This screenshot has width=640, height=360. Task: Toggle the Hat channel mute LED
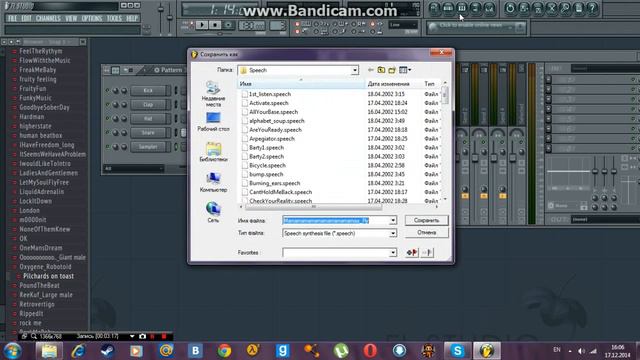pos(107,118)
